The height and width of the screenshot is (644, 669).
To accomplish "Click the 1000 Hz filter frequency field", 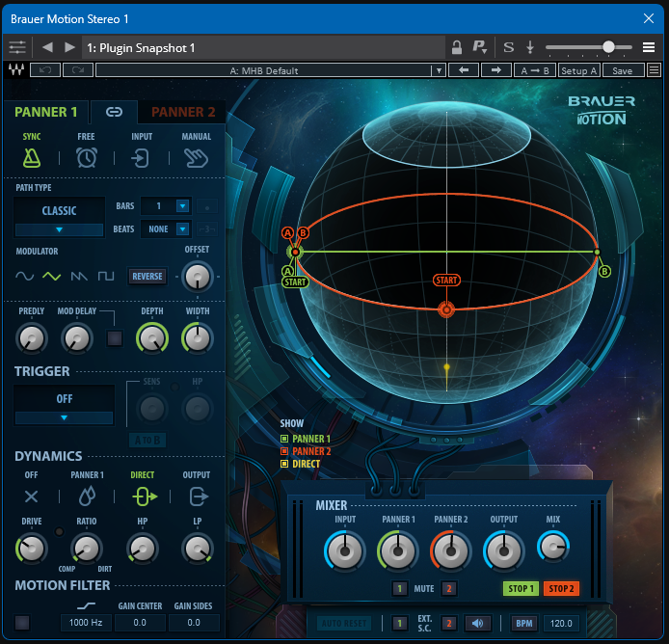I will (x=86, y=623).
